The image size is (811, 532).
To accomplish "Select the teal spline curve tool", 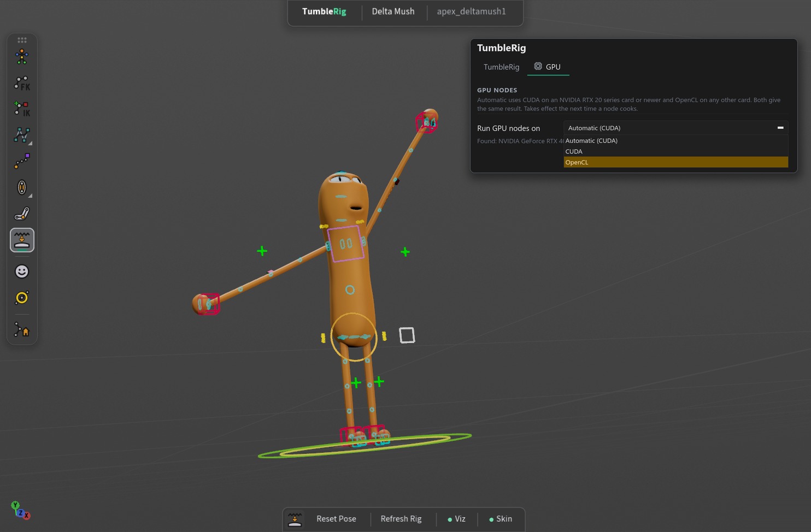I will pos(22,135).
